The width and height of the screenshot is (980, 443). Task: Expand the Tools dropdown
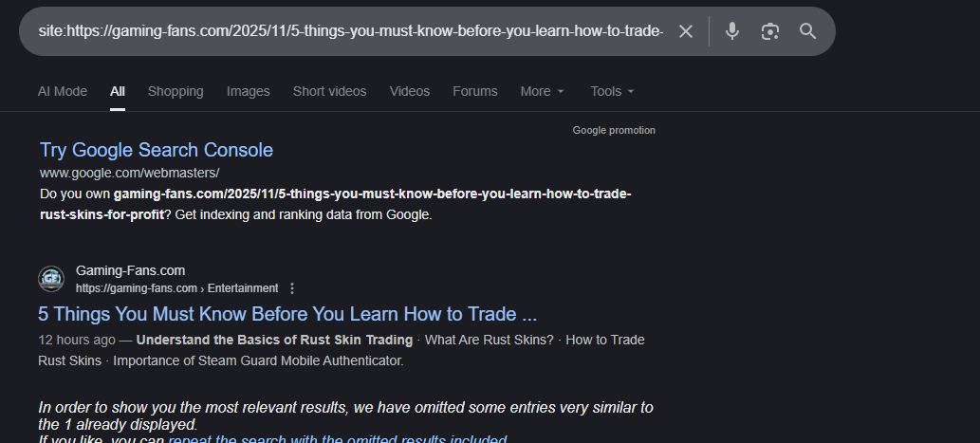613,91
